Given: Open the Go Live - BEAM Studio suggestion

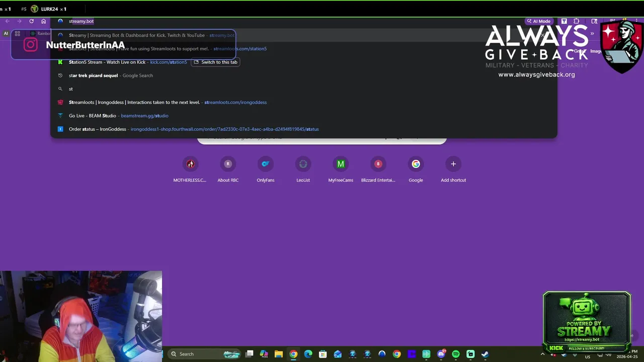Looking at the screenshot, I should [x=303, y=116].
